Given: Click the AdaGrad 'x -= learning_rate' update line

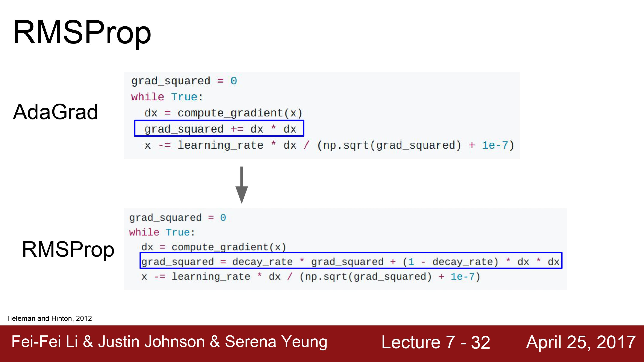Looking at the screenshot, I should [329, 145].
